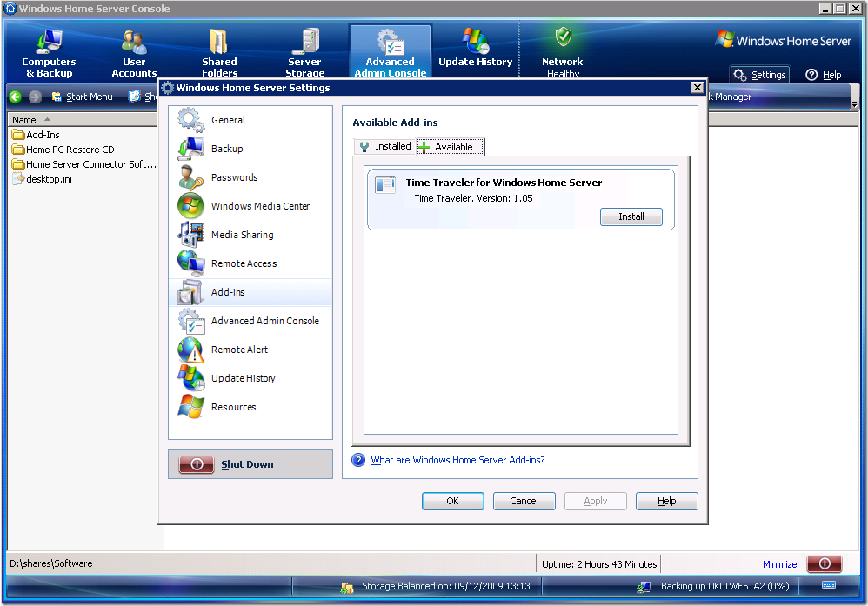868x606 pixels.
Task: Click the General settings gear icon
Action: click(191, 120)
